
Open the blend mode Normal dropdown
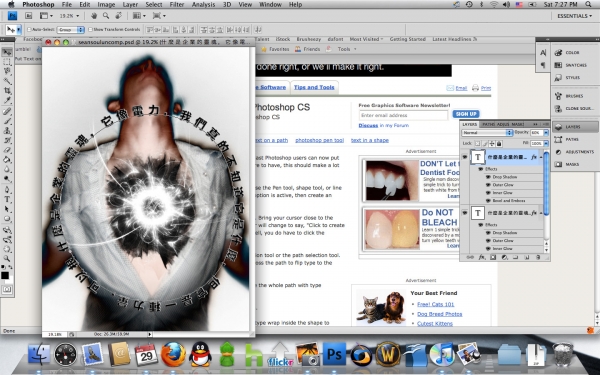pyautogui.click(x=487, y=132)
